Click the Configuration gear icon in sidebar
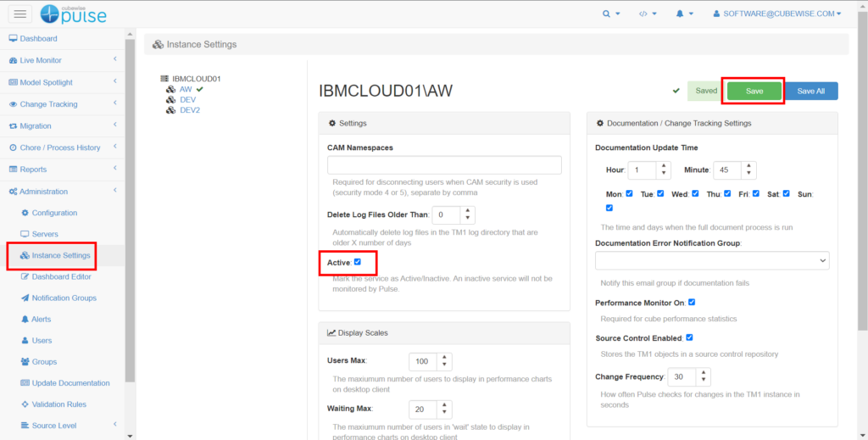 tap(25, 213)
